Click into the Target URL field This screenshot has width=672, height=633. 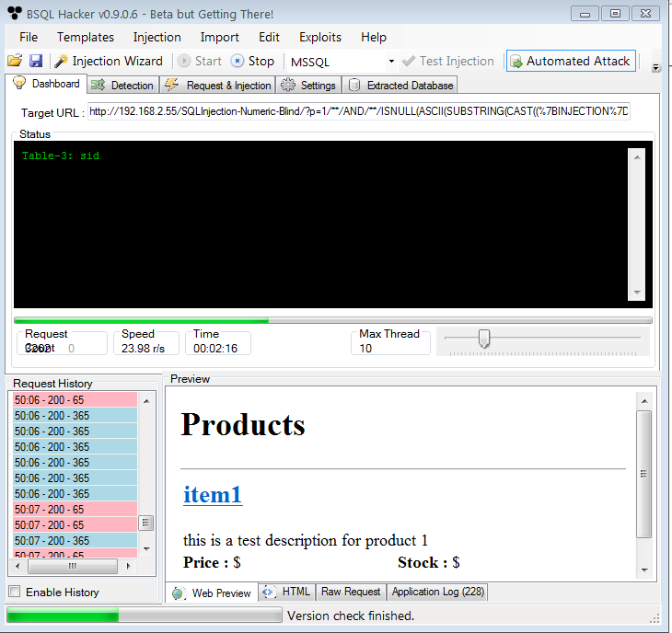pos(359,111)
